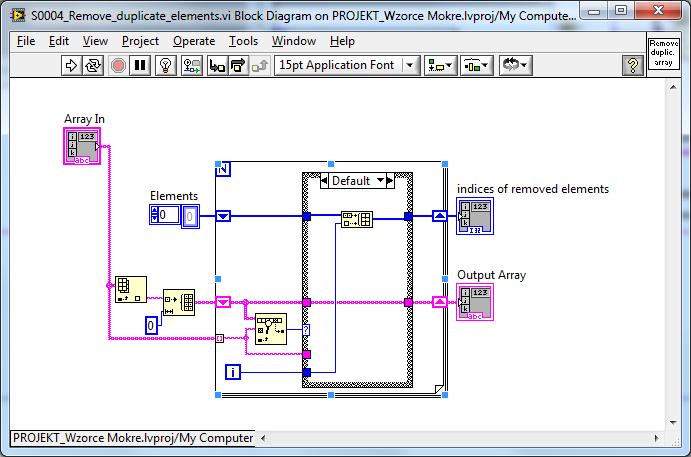Viewport: 691px width, 457px height.
Task: Open the Operate menu
Action: coord(194,41)
